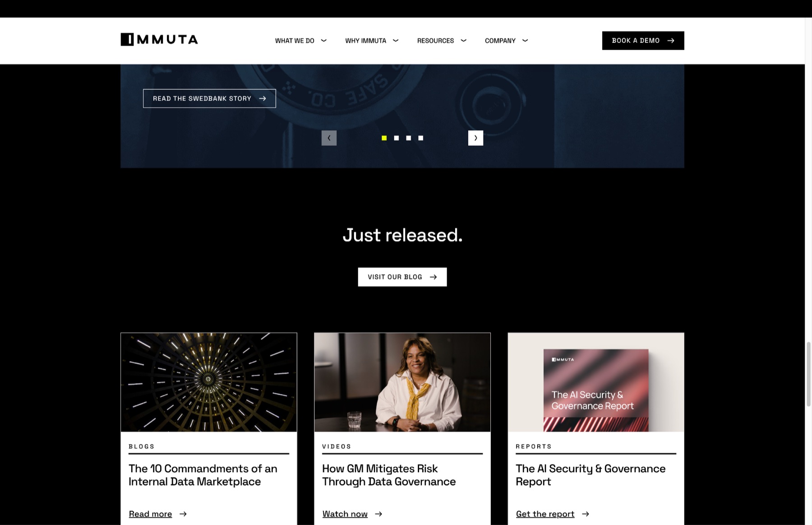Click the VIDEOS category label
Image resolution: width=812 pixels, height=525 pixels.
pos(337,446)
